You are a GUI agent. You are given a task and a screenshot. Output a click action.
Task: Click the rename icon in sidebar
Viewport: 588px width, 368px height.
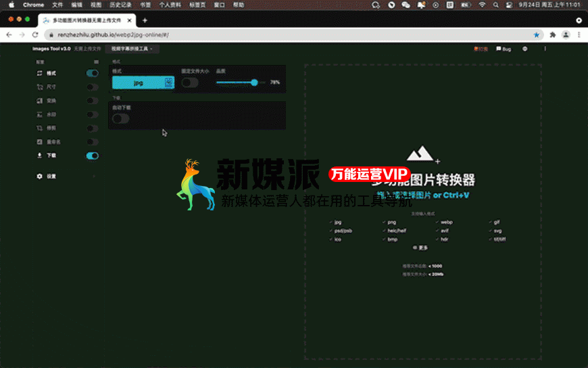tap(39, 141)
